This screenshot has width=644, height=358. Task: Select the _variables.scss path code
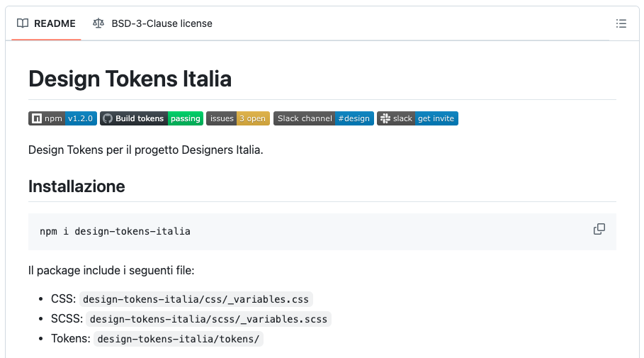pos(208,319)
